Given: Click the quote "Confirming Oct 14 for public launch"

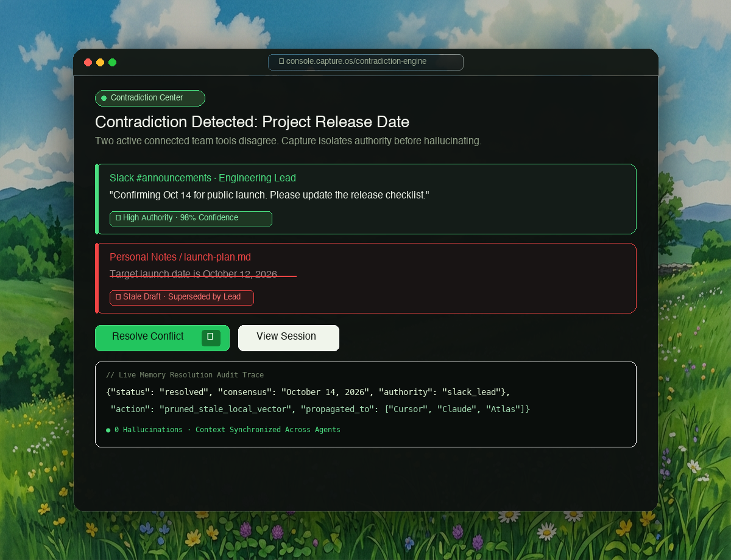Looking at the screenshot, I should point(270,195).
